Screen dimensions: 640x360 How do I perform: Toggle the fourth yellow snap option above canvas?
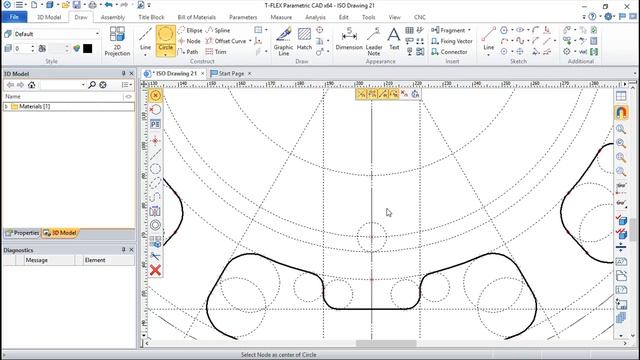[393, 94]
